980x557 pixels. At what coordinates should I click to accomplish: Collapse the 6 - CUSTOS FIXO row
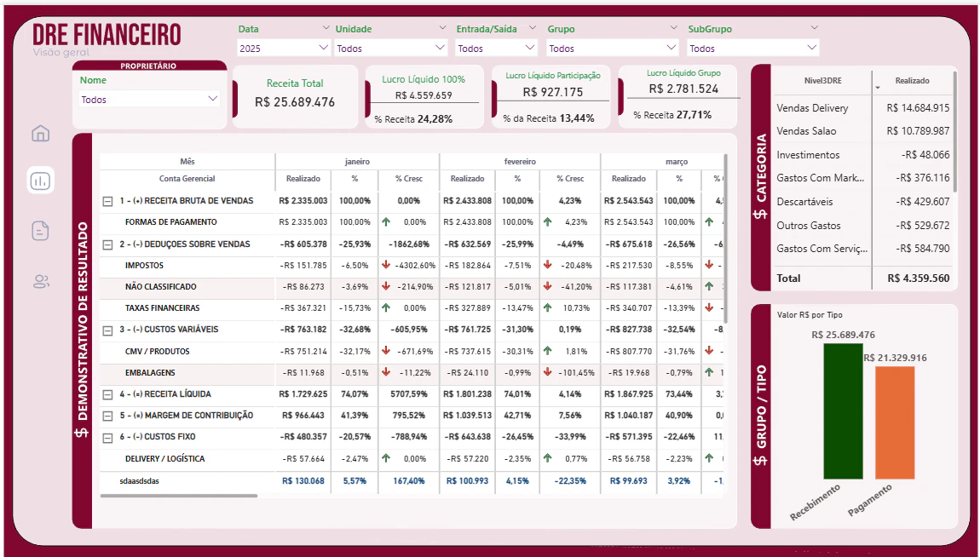coord(107,437)
